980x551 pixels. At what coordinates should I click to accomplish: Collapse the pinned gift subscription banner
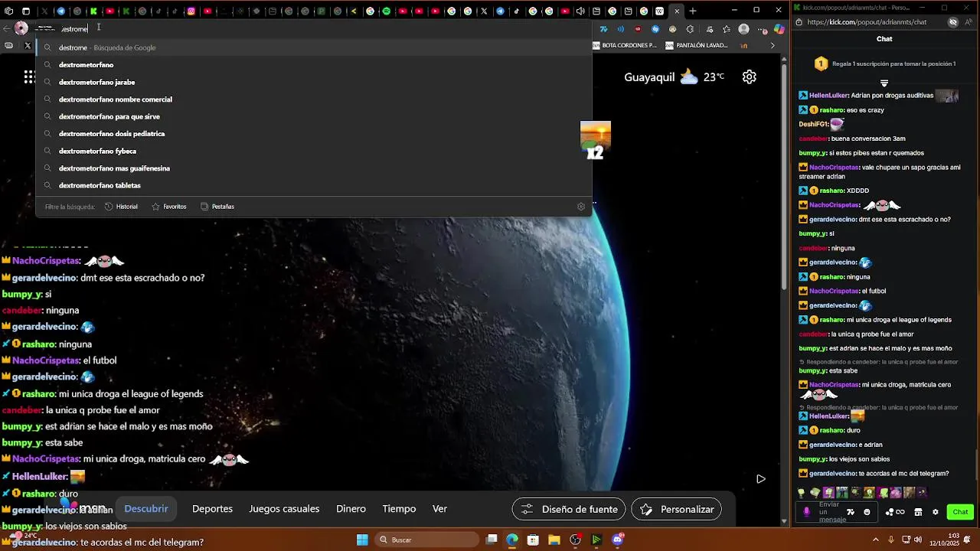click(x=884, y=83)
